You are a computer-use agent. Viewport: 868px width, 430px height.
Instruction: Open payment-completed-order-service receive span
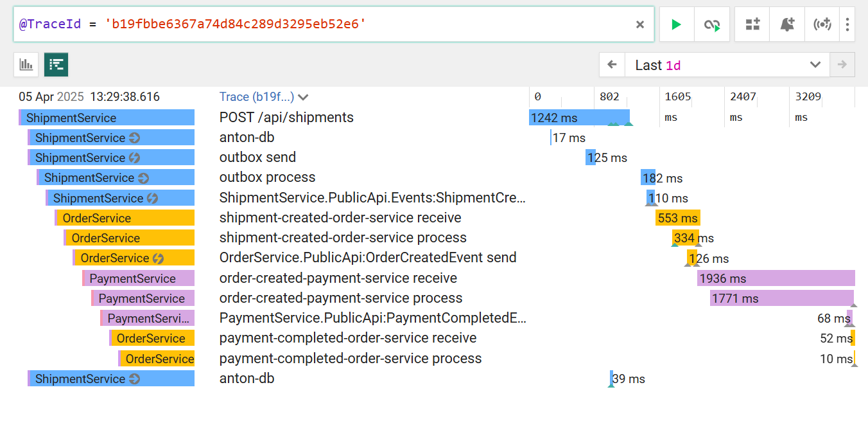tap(348, 338)
